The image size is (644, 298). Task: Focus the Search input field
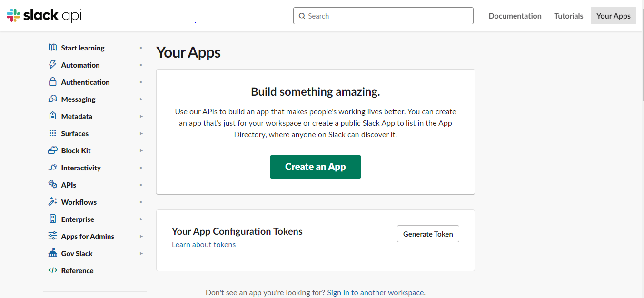tap(383, 16)
